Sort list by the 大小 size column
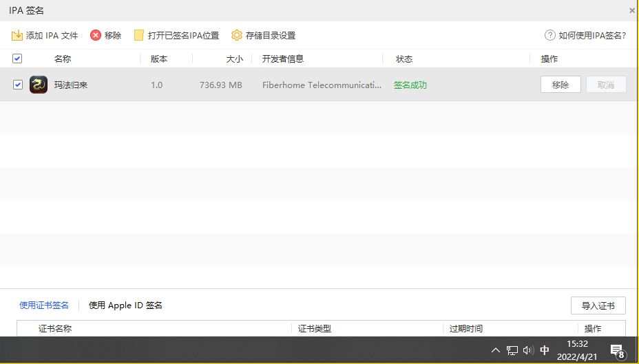The height and width of the screenshot is (364, 639). [235, 59]
